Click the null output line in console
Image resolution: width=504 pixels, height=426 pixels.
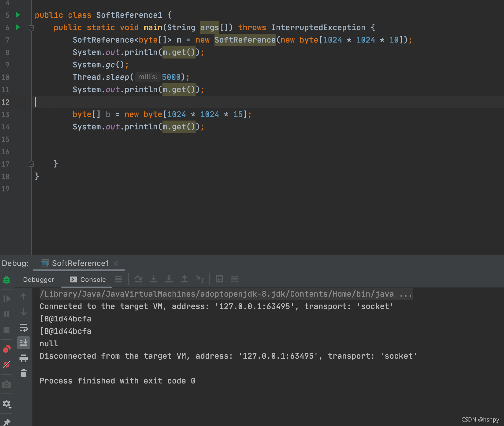coord(49,344)
